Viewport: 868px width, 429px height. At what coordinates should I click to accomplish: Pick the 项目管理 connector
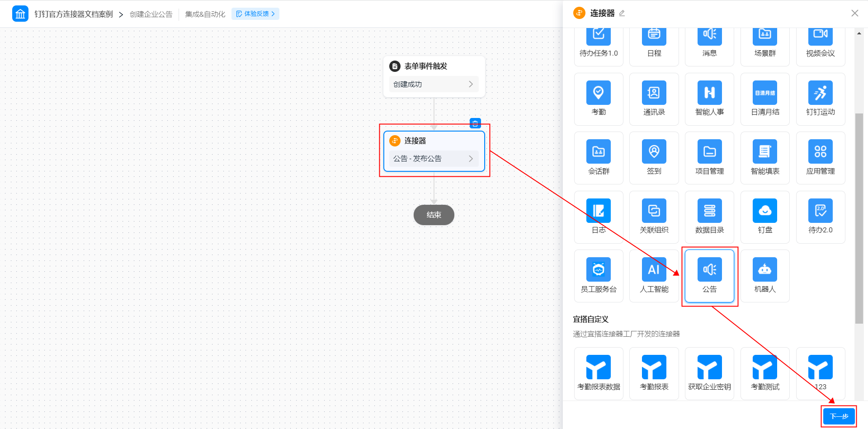point(709,158)
